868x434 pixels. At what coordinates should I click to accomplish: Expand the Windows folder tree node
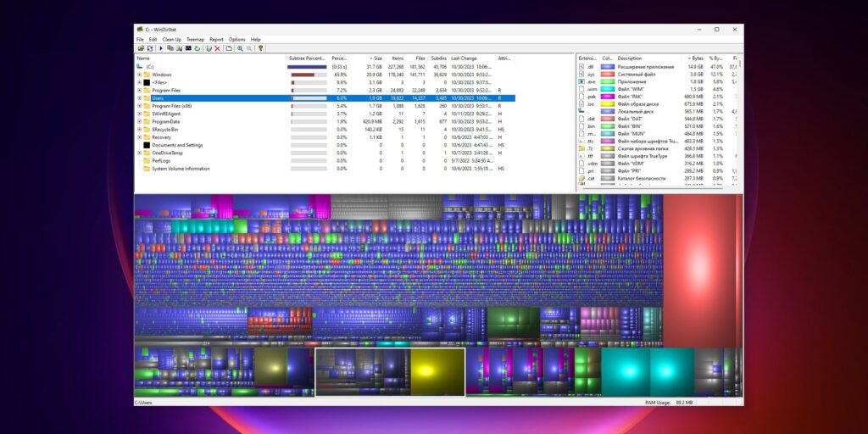pyautogui.click(x=140, y=75)
